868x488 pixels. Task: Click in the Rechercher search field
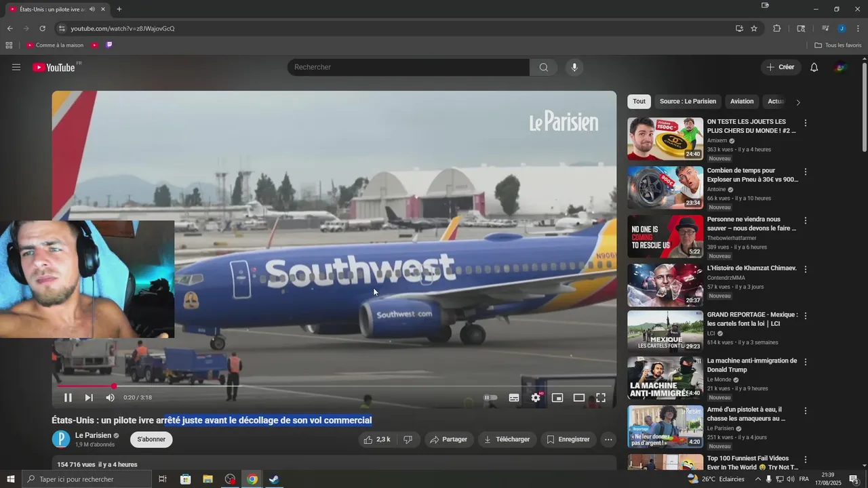coord(408,67)
